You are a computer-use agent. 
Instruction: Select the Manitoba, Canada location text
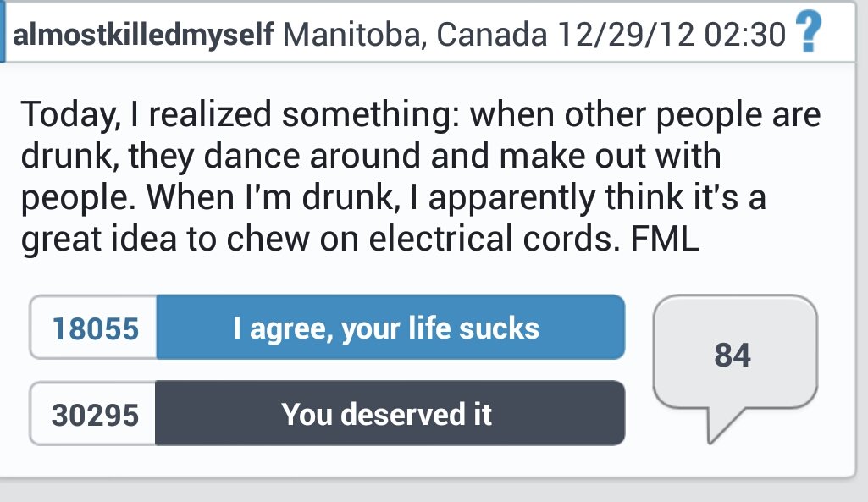[414, 36]
